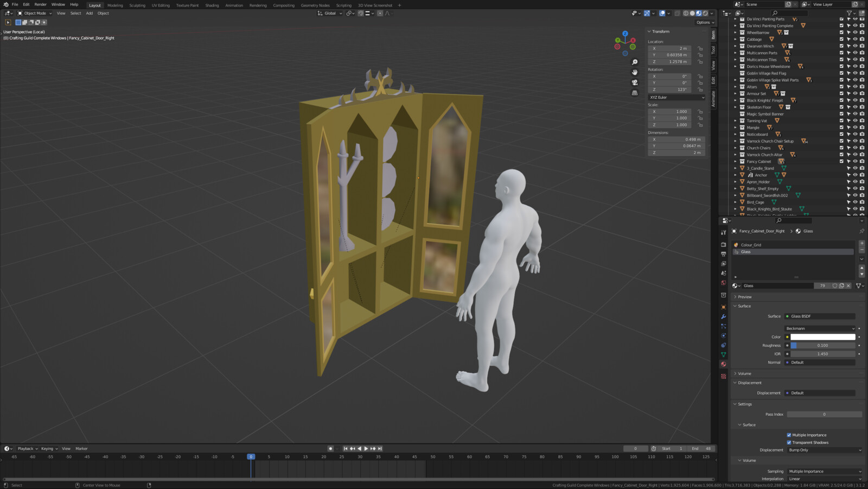The height and width of the screenshot is (489, 868).
Task: Open the Tool properties tab icon
Action: click(723, 232)
